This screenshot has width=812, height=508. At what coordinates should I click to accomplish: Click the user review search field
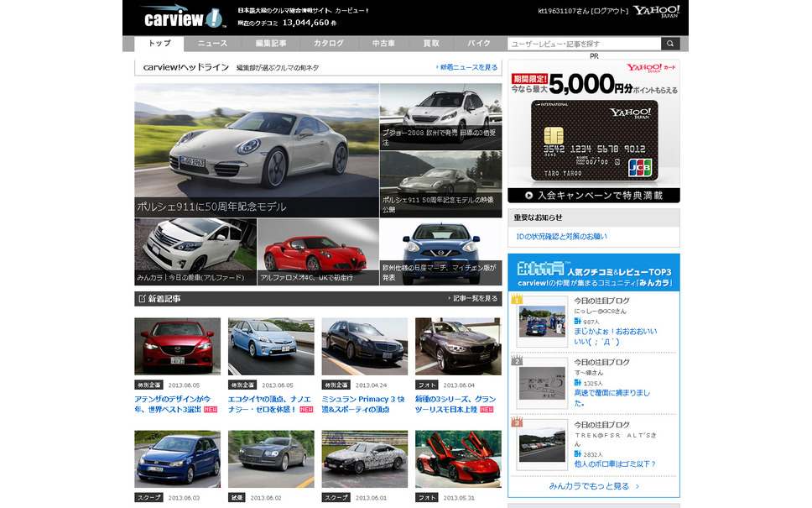tap(584, 44)
